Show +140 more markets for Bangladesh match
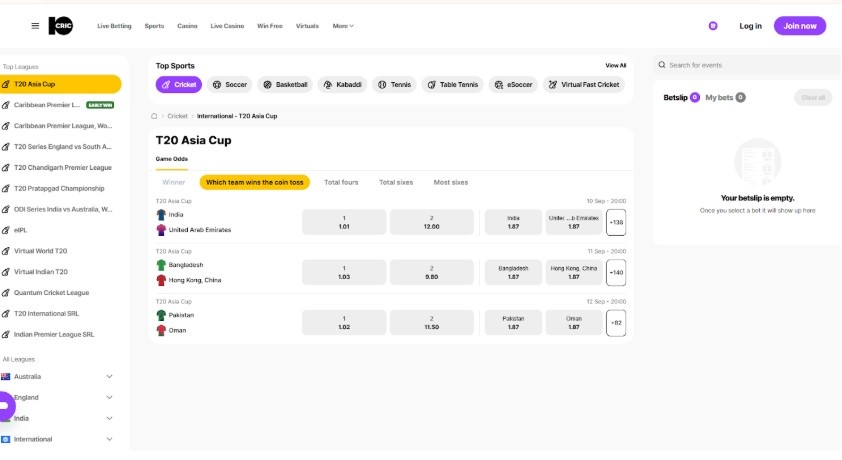Screen dimensions: 842x460 pyautogui.click(x=616, y=273)
